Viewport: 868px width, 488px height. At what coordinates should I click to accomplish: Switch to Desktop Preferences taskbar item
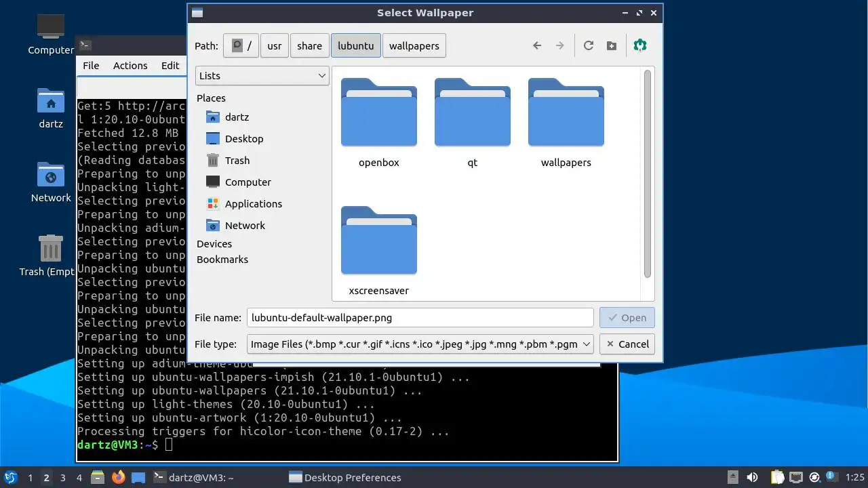click(346, 478)
